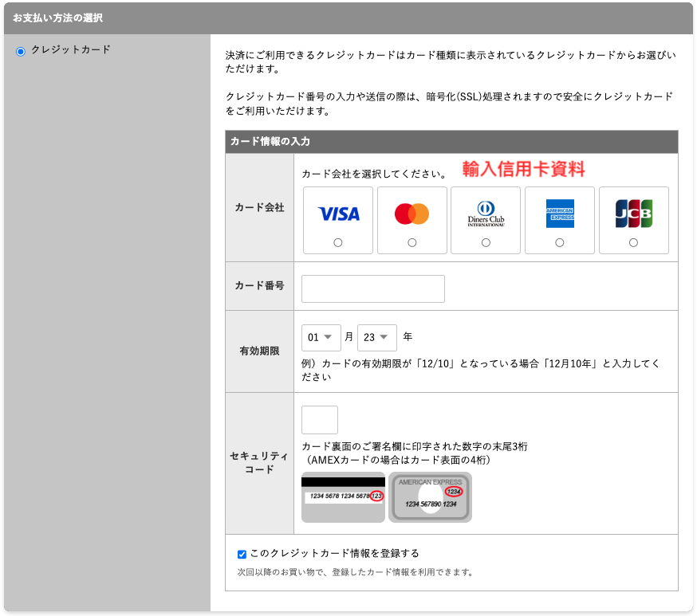Click the VISA card logo
Image resolution: width=697 pixels, height=616 pixels.
coord(338,214)
